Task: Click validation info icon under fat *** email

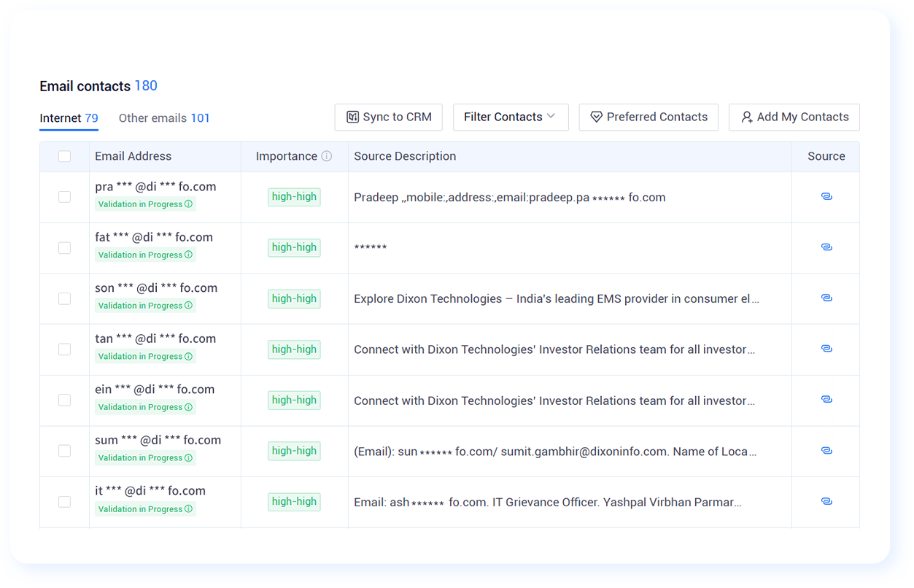Action: [189, 255]
